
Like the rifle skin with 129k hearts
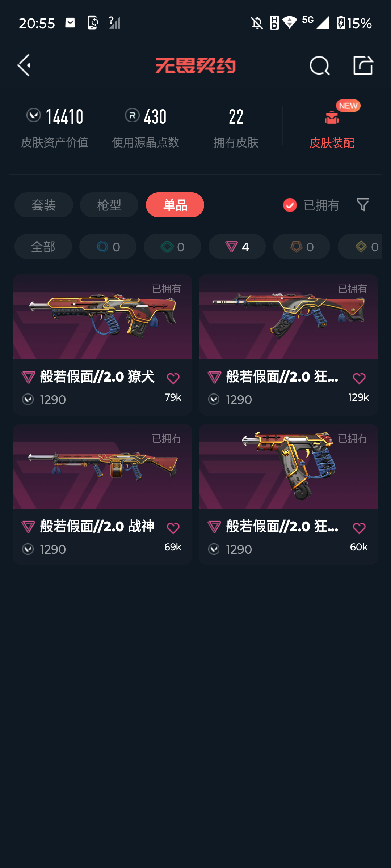359,378
